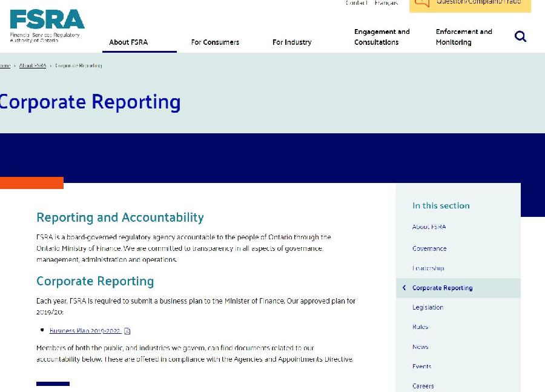545x392 pixels.
Task: Click the Question/Complaint/Fraud button
Action: 478,3
